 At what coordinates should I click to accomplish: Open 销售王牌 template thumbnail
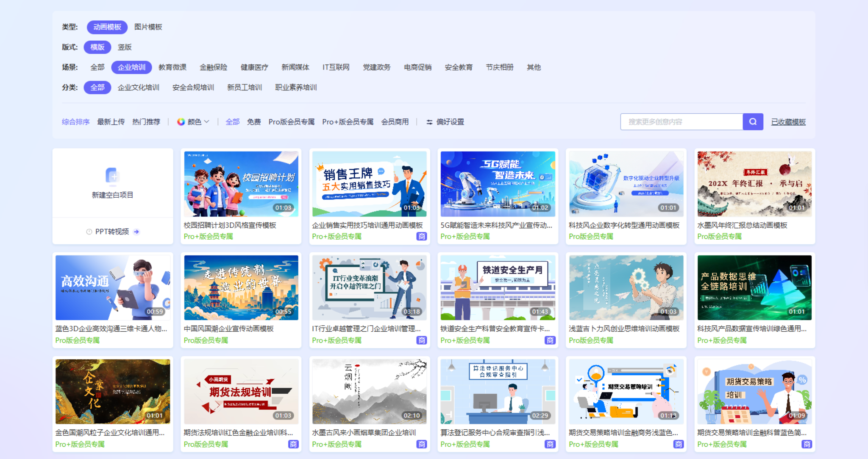(x=370, y=184)
